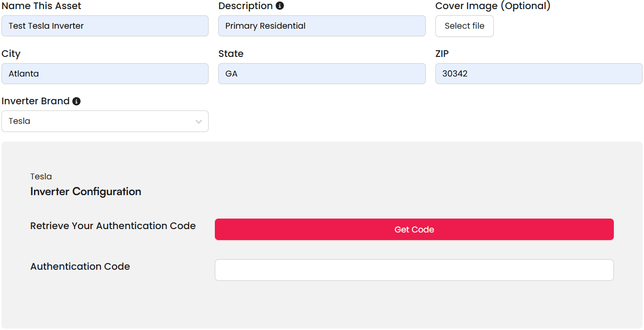Screen dimensions: 644x330
Task: Click the Inverter Configuration heading
Action: 86,192
